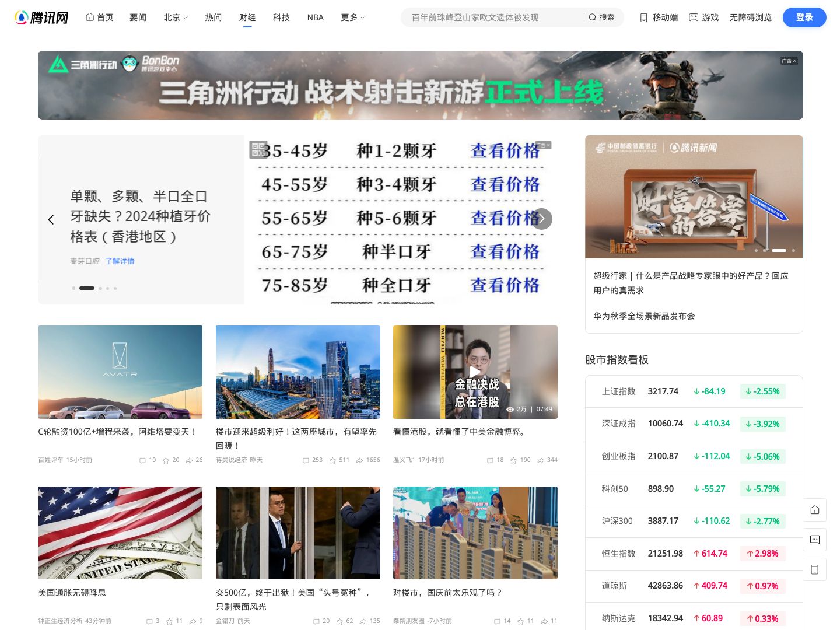Open C轮融资100亿 阿维塔 article title

[118, 432]
